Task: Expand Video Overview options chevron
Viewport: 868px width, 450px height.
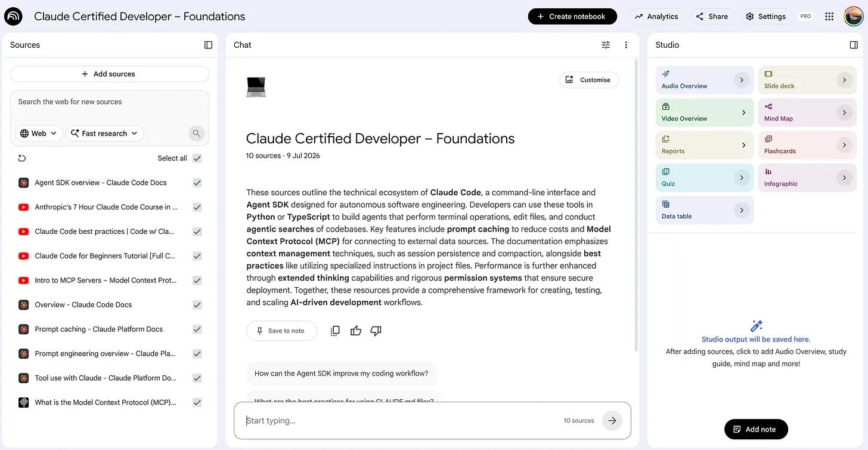Action: click(x=743, y=113)
